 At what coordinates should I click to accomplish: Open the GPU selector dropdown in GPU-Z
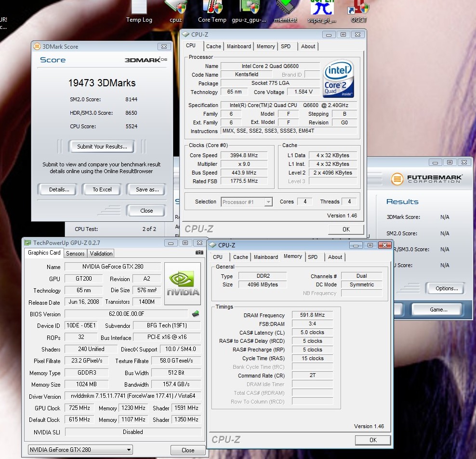click(80, 449)
